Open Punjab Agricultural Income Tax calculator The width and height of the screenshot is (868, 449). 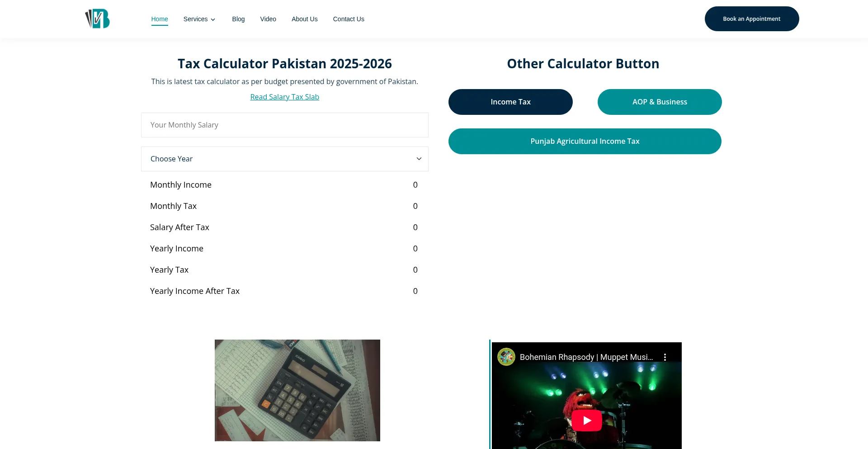[x=585, y=141]
